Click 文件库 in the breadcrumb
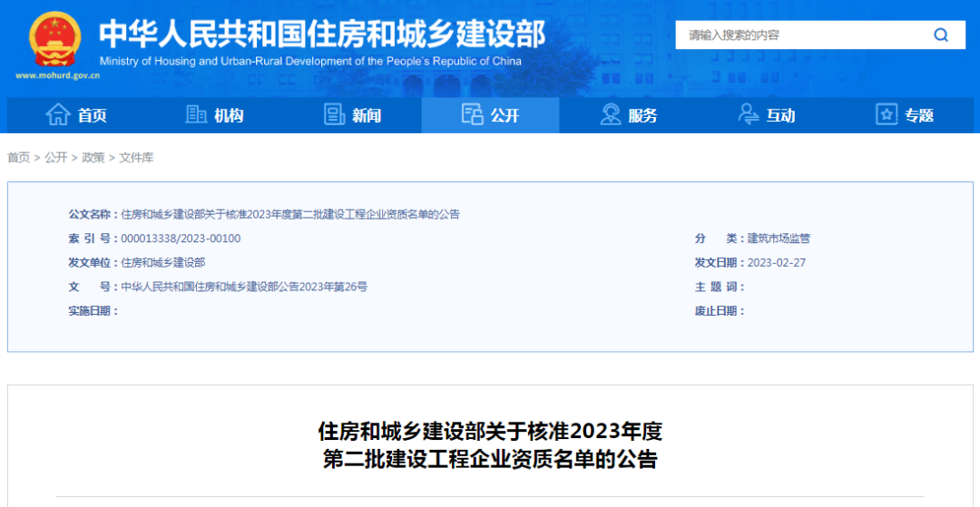This screenshot has width=980, height=507. [136, 158]
